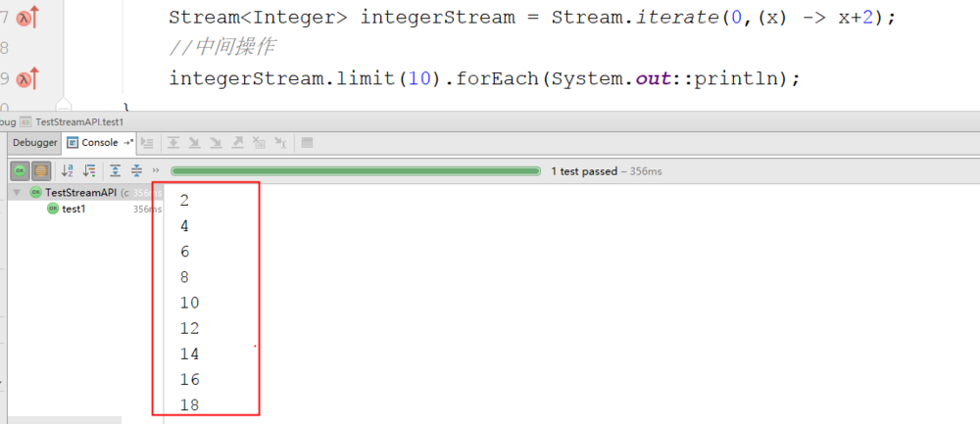
Task: Switch to the Debugger tab
Action: tap(35, 143)
